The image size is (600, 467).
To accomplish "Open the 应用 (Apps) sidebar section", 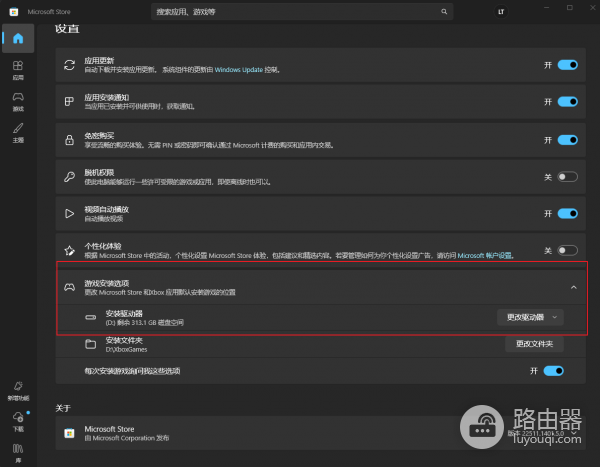I will click(18, 70).
